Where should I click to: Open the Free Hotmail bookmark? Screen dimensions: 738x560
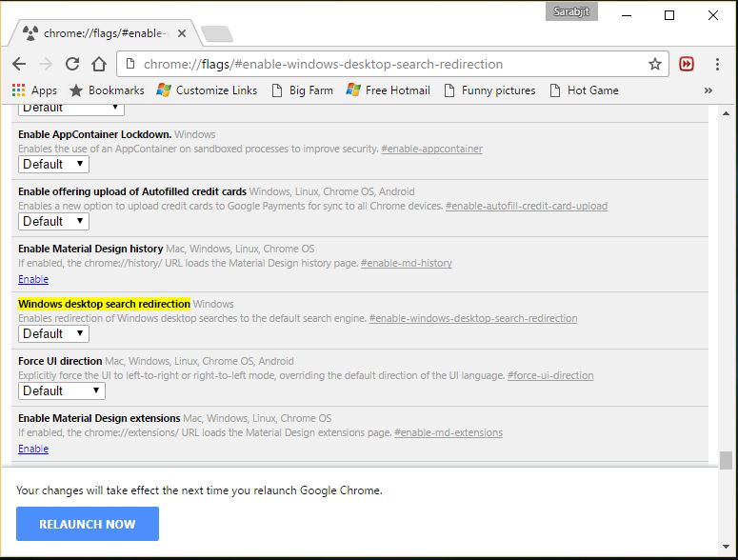389,90
